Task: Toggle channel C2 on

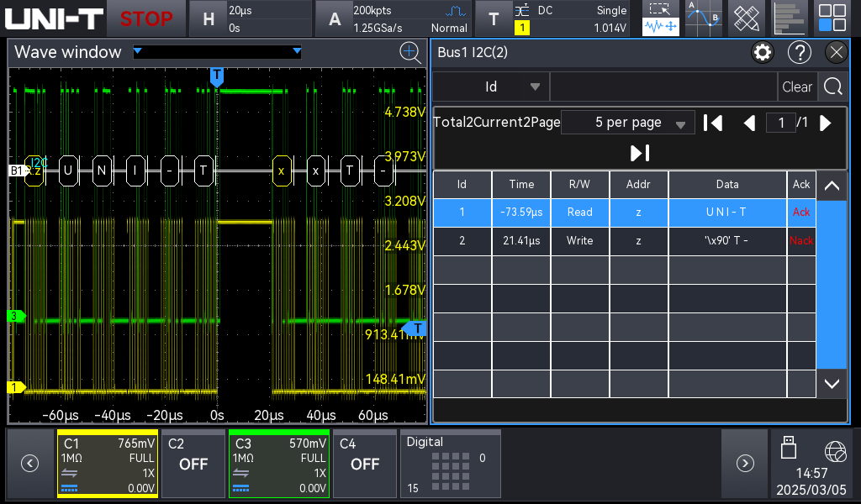Action: click(193, 464)
